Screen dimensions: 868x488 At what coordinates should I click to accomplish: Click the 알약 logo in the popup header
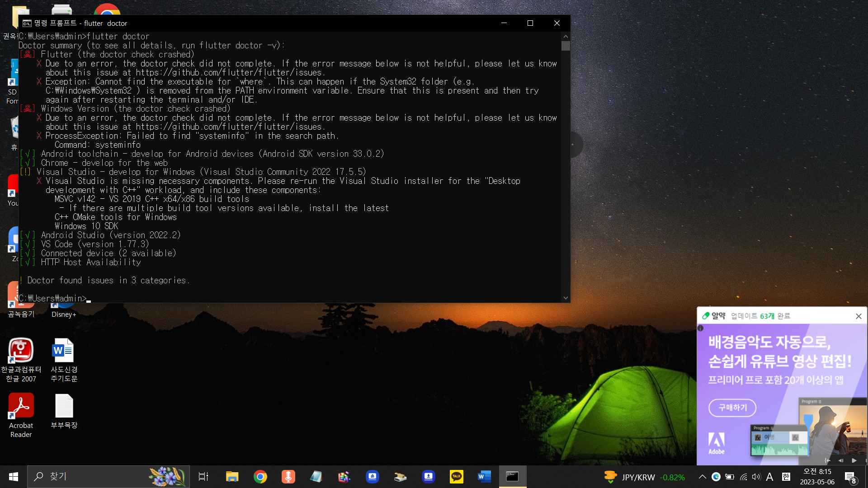(x=714, y=316)
